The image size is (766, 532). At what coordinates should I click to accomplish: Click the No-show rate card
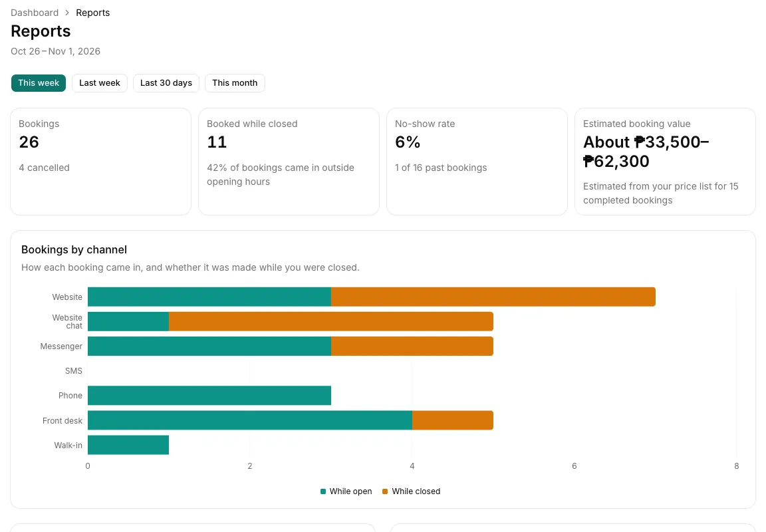coord(477,162)
